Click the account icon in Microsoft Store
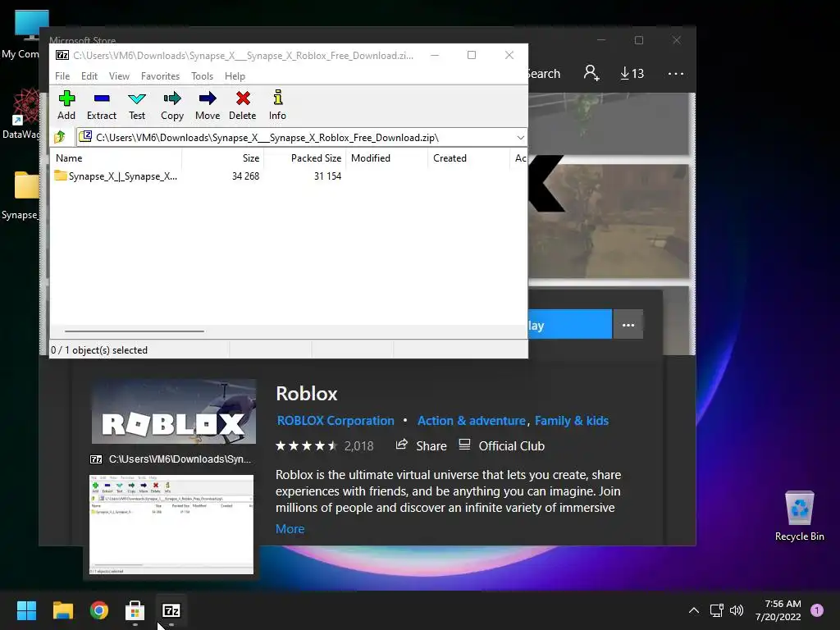The image size is (840, 630). [x=591, y=73]
